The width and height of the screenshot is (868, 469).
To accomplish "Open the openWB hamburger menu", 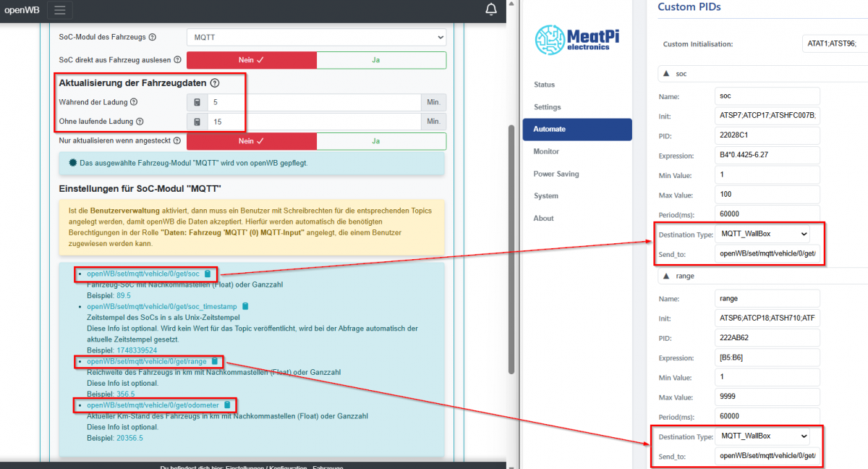I will (59, 10).
